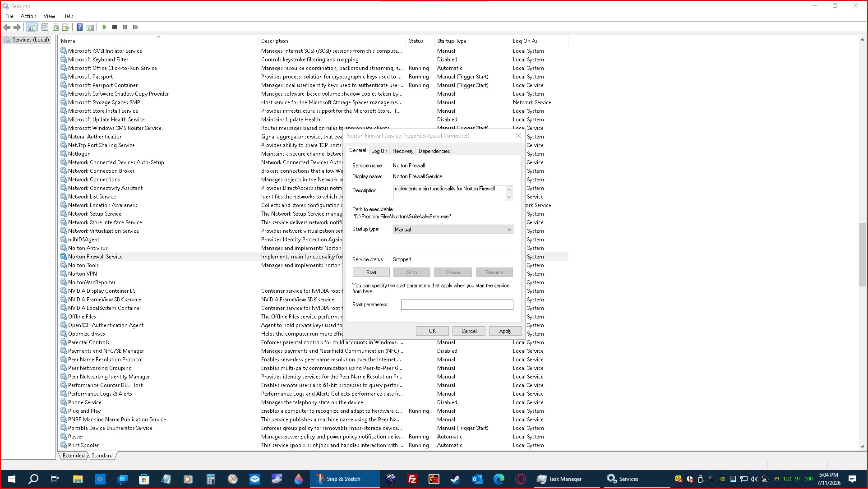Switch to the Extended view tab
Screen dimensions: 868x489
(73, 456)
